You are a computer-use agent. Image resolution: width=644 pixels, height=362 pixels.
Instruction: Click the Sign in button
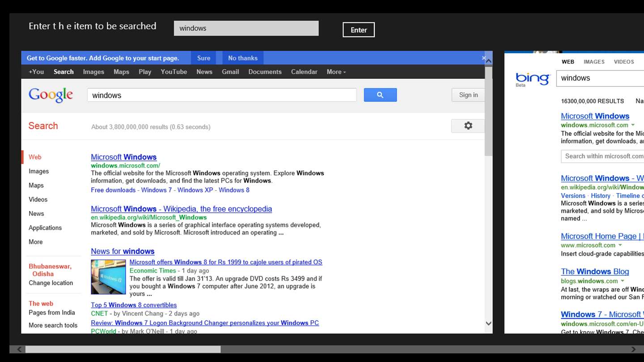point(468,95)
